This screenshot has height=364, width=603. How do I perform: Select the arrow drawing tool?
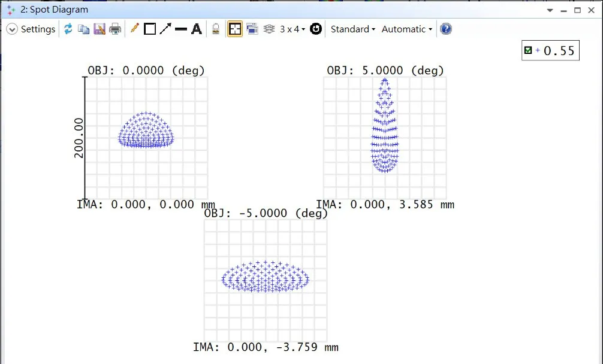[165, 29]
